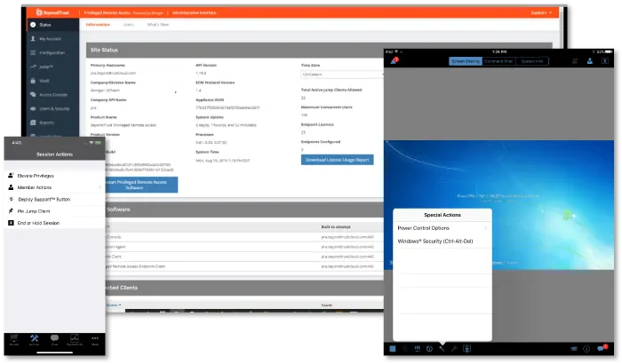Open Vault in admin sidebar
This screenshot has width=622, height=364.
pyautogui.click(x=52, y=81)
